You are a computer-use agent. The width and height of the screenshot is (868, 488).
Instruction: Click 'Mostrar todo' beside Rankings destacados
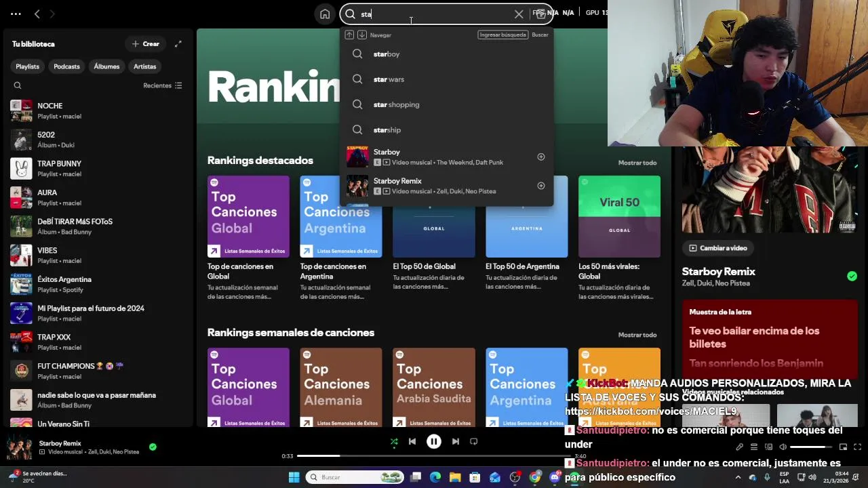[x=637, y=163]
